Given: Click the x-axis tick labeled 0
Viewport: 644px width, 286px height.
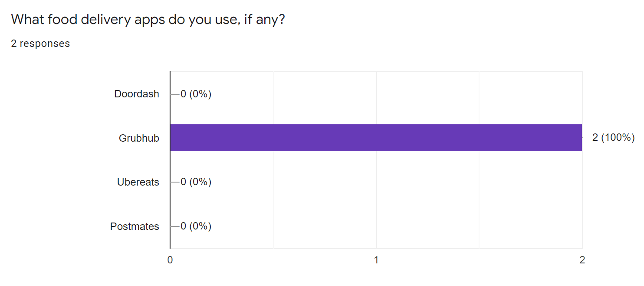Looking at the screenshot, I should click(170, 260).
